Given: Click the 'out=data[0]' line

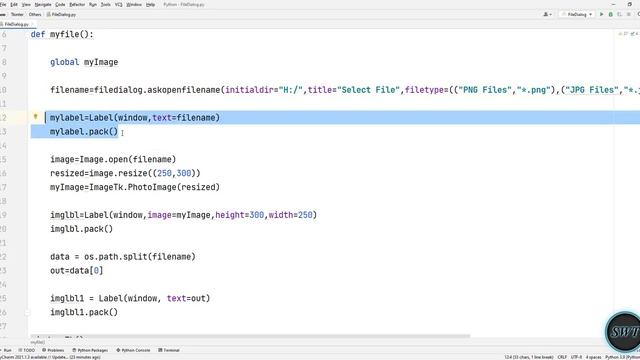Looking at the screenshot, I should [77, 271].
